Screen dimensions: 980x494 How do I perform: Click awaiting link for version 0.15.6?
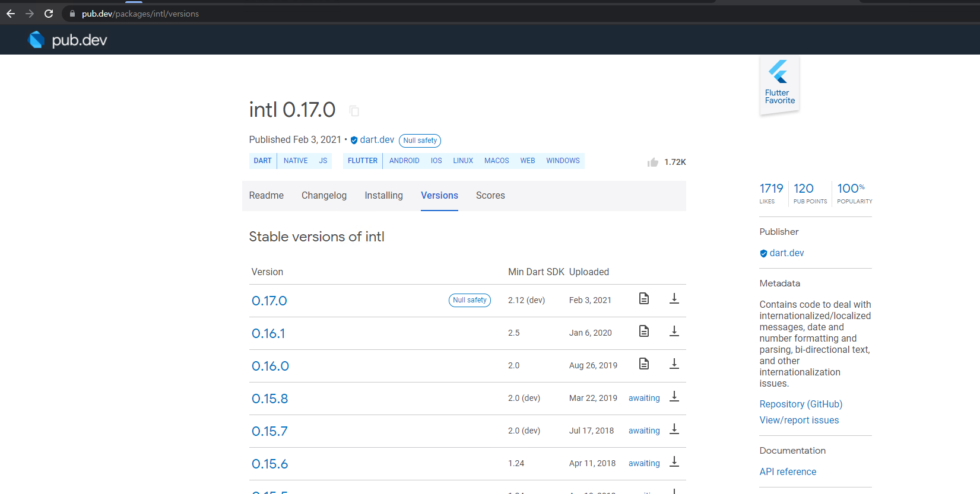click(x=644, y=463)
